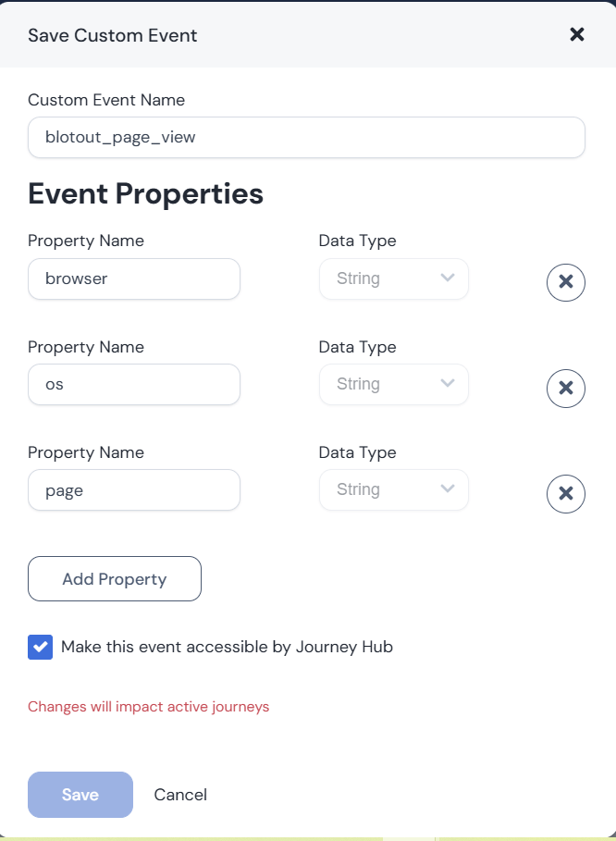The height and width of the screenshot is (841, 616).
Task: Remove the os property row
Action: pos(566,388)
